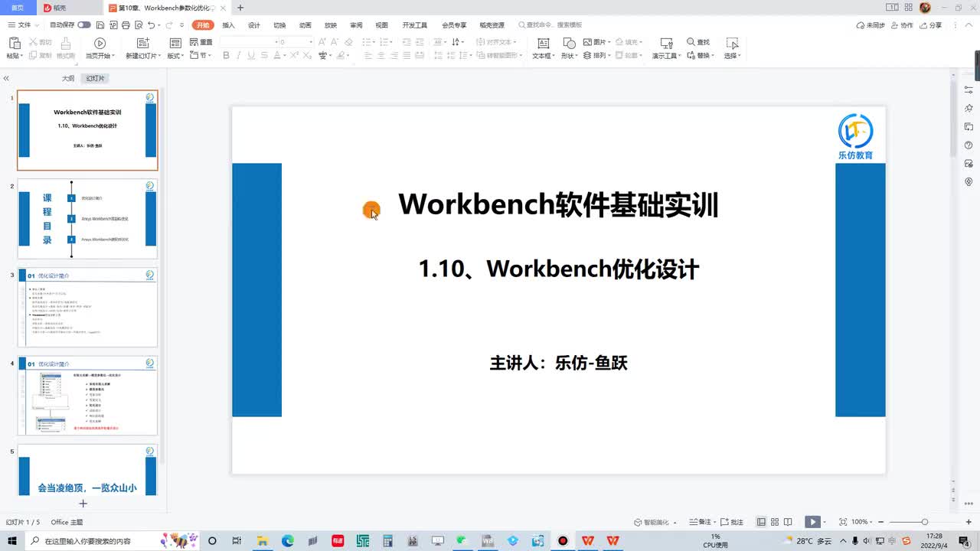Image resolution: width=980 pixels, height=551 pixels.
Task: Click the 查找 find button
Action: (698, 42)
